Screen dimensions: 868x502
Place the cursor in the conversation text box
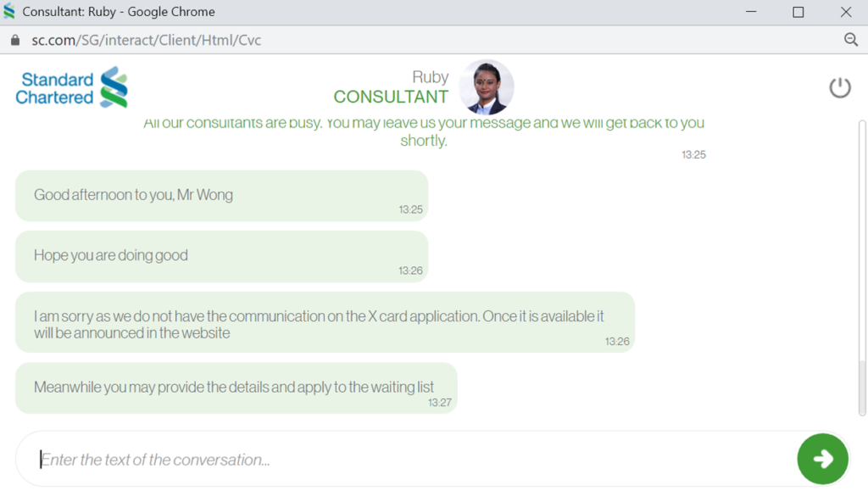click(339, 459)
